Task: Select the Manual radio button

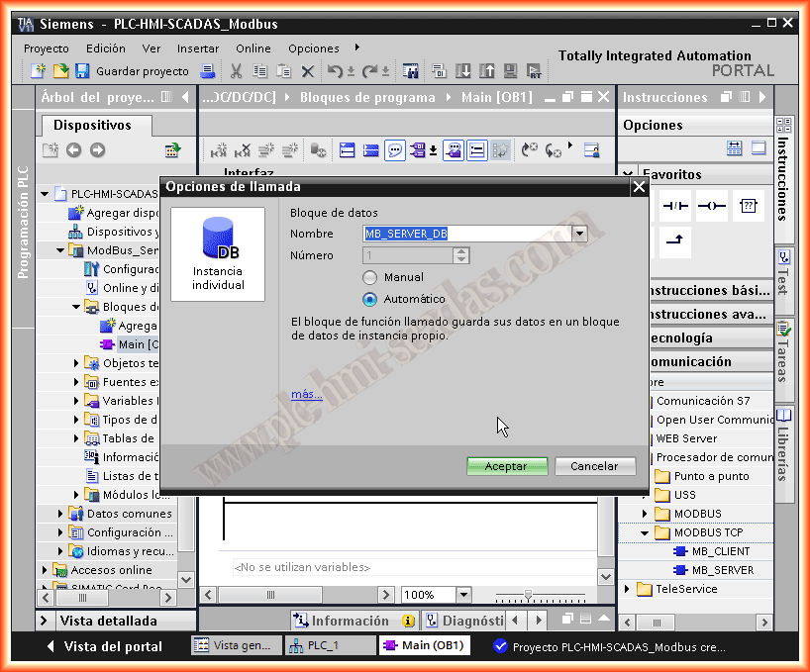Action: tap(370, 278)
